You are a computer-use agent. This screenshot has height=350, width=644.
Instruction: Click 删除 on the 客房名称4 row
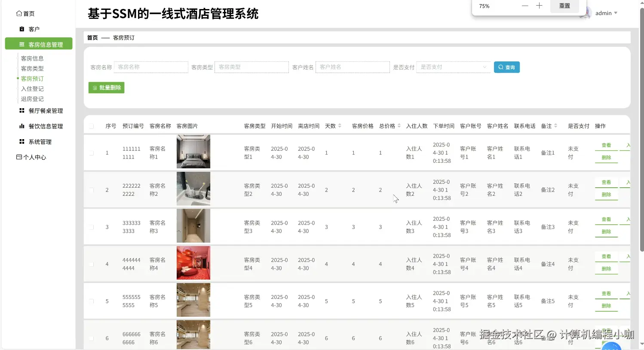[606, 268]
